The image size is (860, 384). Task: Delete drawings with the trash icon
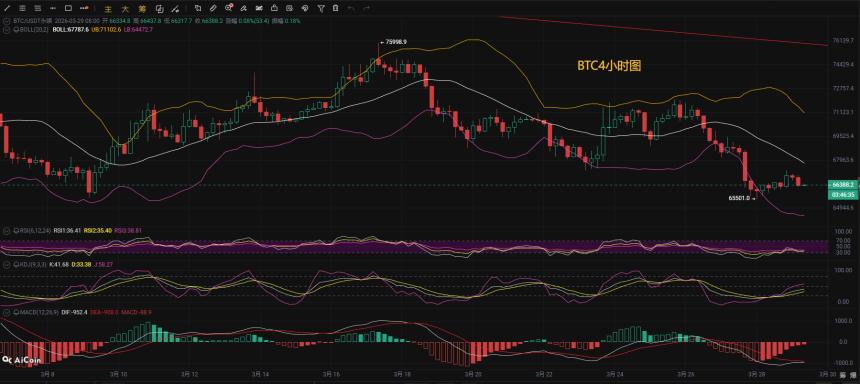[x=335, y=8]
